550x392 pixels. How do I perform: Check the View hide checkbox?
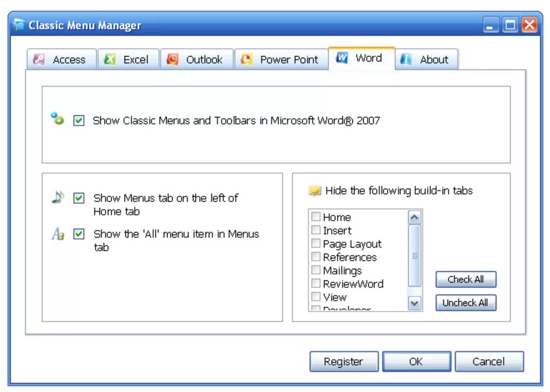pos(315,296)
